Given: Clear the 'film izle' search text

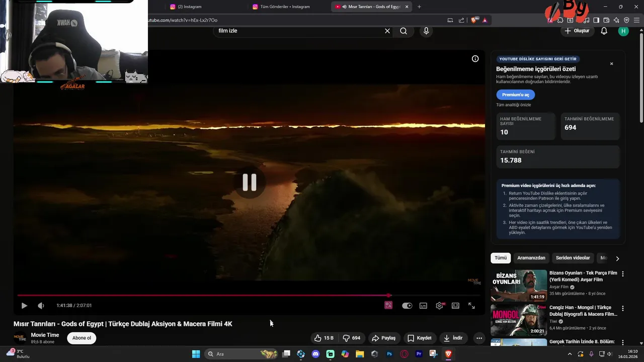Looking at the screenshot, I should point(387,31).
